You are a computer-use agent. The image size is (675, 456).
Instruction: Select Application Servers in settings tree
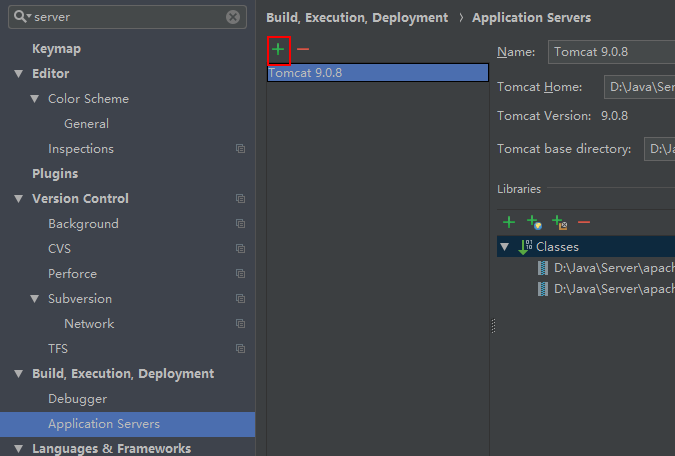tap(127, 424)
